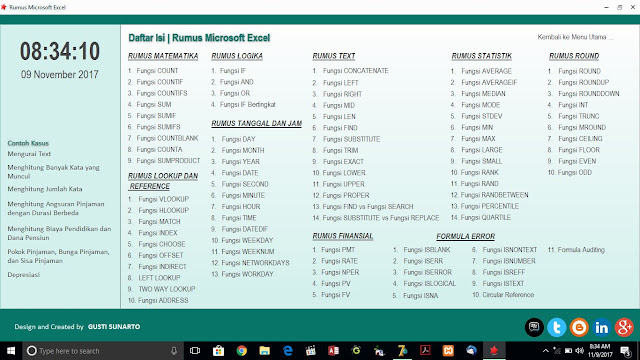640x360 pixels.
Task: Select Fungsi SUBSTITUTE vs Fungsi REPLACE
Action: pyautogui.click(x=381, y=218)
